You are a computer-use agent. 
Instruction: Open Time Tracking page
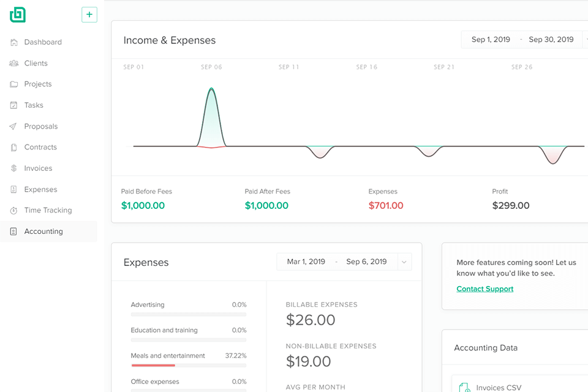tap(48, 211)
